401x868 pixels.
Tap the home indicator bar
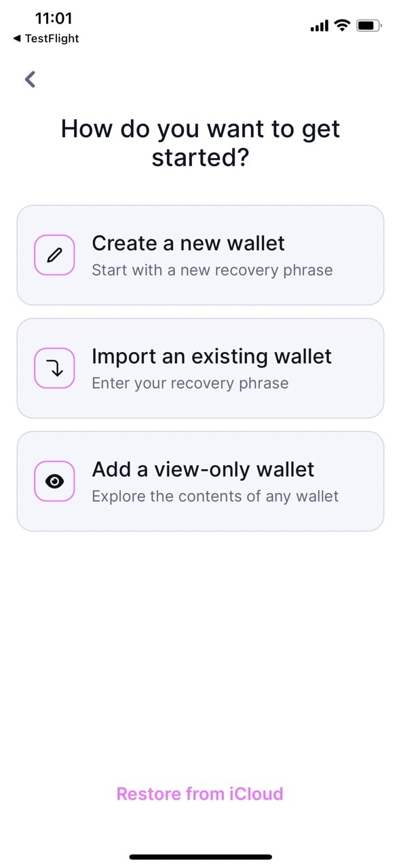click(201, 856)
